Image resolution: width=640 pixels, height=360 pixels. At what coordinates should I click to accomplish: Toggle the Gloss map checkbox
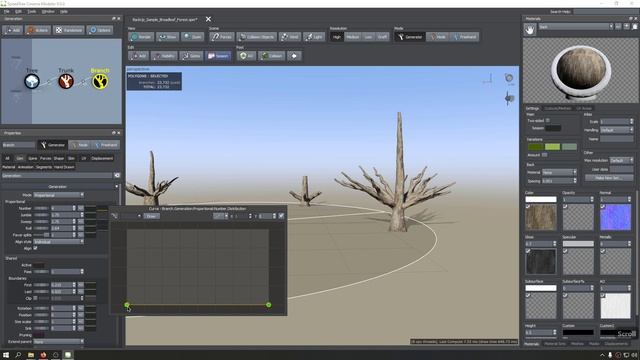pos(528,251)
